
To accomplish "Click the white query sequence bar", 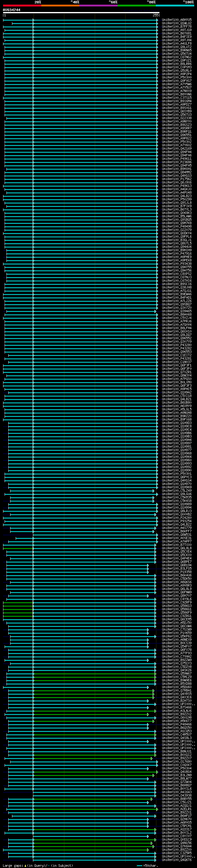I will point(81,12).
